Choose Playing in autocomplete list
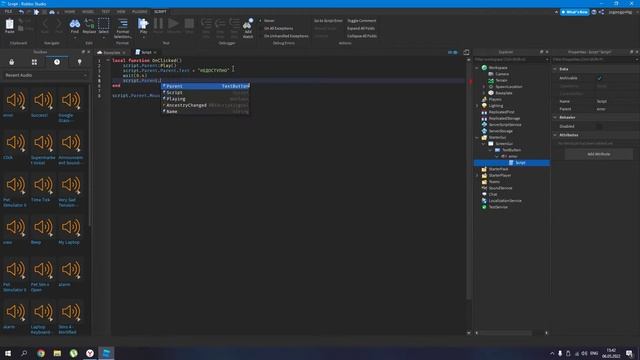 coord(205,99)
